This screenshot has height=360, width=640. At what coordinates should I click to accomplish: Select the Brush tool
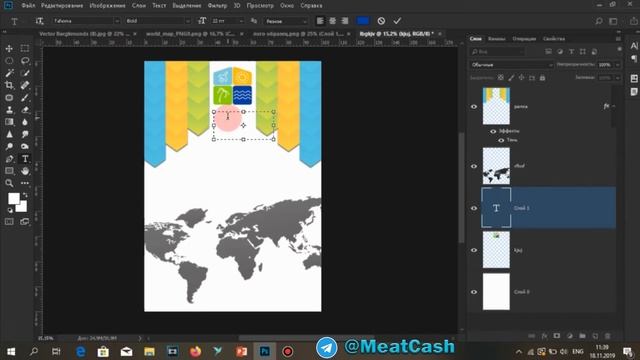point(24,98)
